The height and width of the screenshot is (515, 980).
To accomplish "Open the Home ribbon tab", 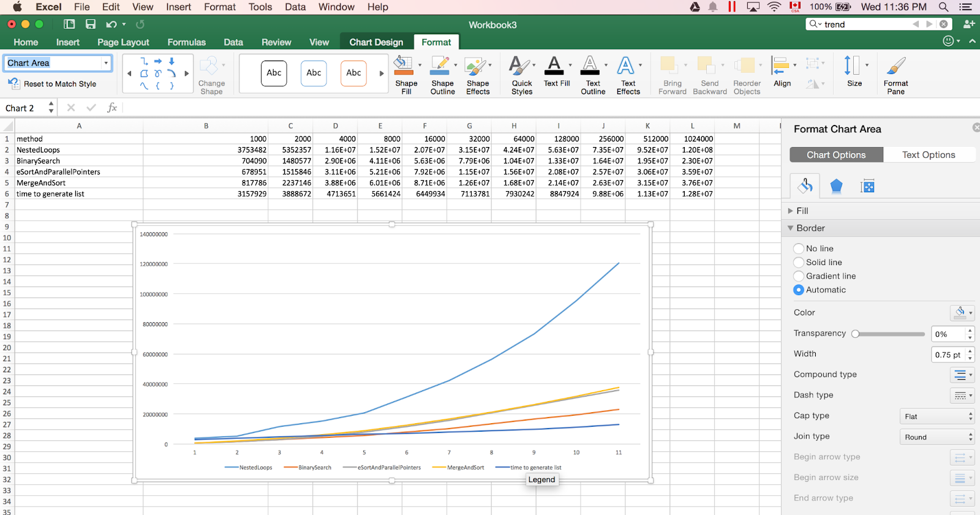I will pos(26,42).
